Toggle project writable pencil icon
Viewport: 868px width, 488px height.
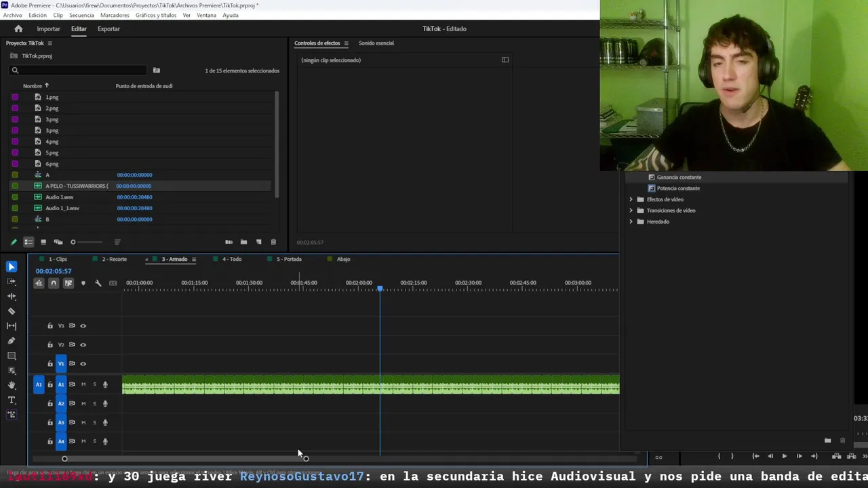coord(14,242)
